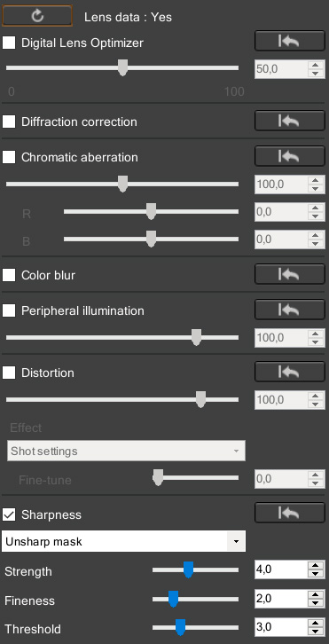Decrease Threshold value with down arrow
The width and height of the screenshot is (329, 644).
click(315, 632)
